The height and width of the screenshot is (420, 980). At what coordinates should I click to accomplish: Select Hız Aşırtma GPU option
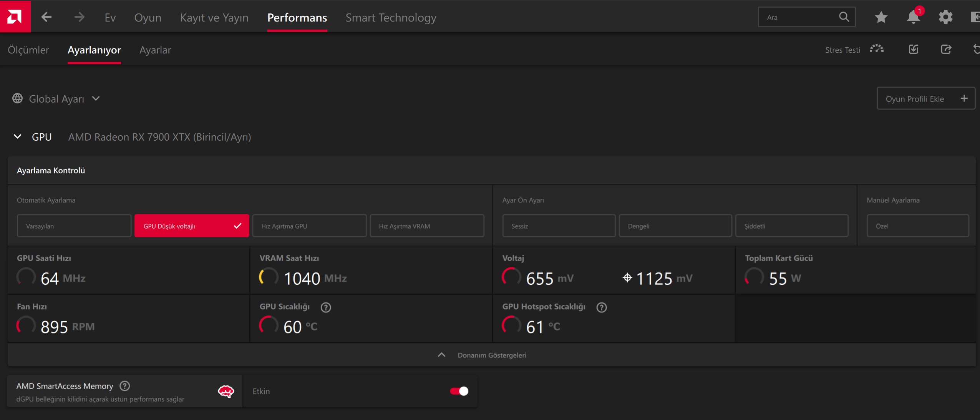click(309, 226)
